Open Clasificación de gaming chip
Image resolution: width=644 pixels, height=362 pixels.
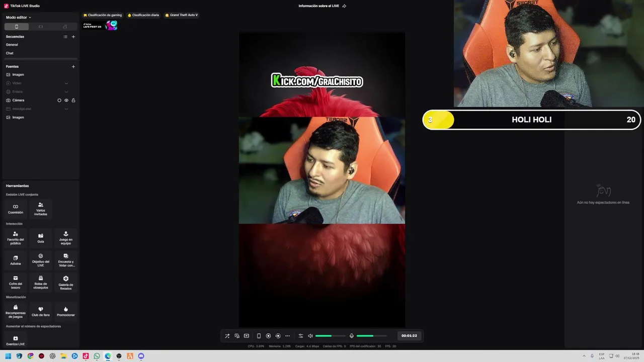pyautogui.click(x=103, y=15)
